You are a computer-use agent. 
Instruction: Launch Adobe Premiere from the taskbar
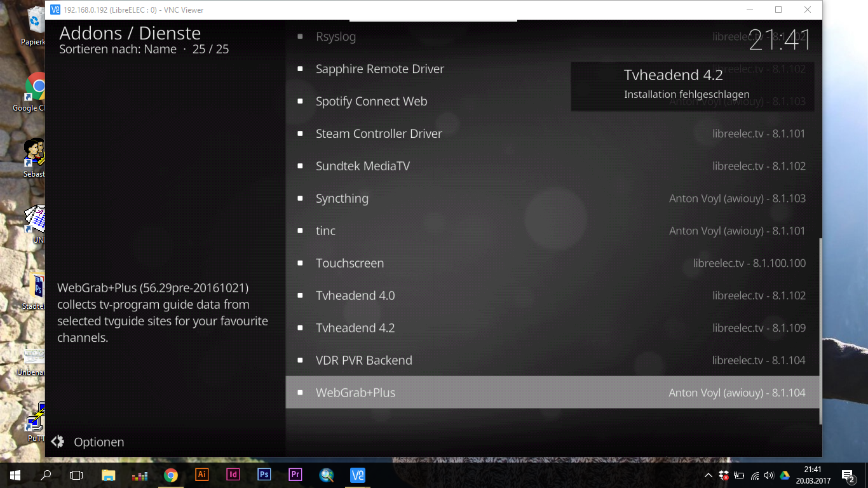295,475
